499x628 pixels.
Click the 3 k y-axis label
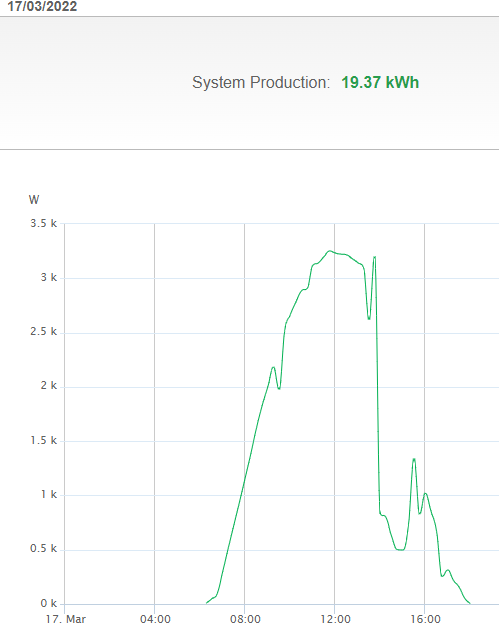point(49,278)
